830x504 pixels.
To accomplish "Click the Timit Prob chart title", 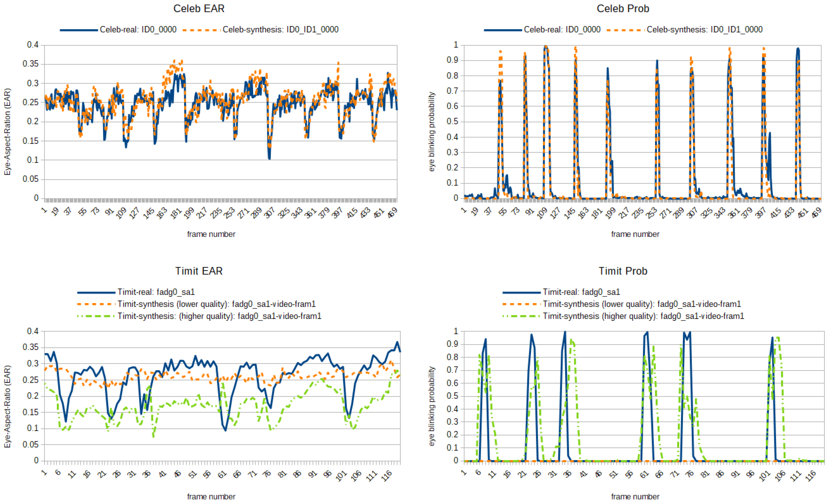I will [x=622, y=271].
